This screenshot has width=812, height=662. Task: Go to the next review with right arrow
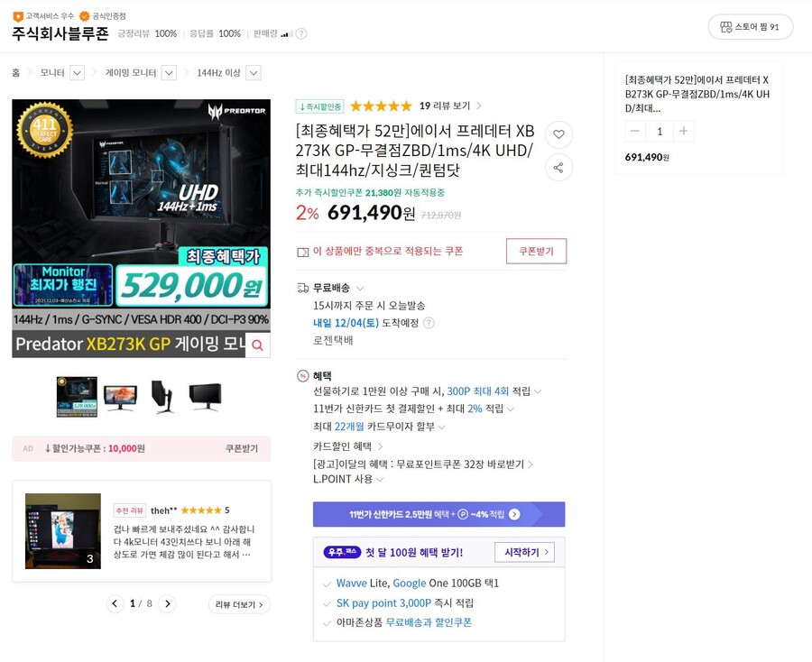(167, 603)
